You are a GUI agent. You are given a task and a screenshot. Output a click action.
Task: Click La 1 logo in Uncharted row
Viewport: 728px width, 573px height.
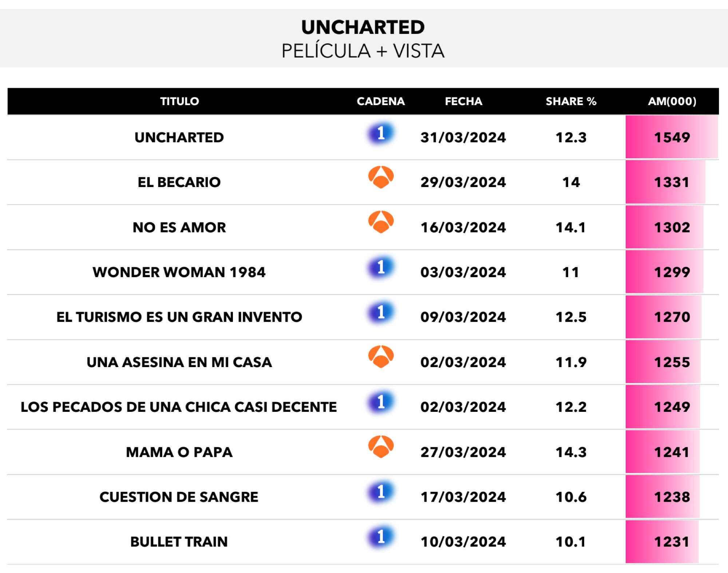tap(380, 134)
